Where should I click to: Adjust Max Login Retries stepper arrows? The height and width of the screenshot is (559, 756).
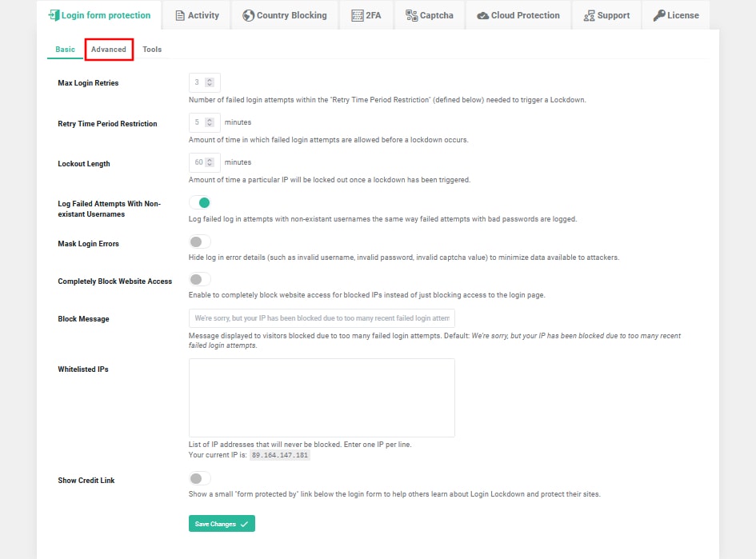pyautogui.click(x=210, y=82)
